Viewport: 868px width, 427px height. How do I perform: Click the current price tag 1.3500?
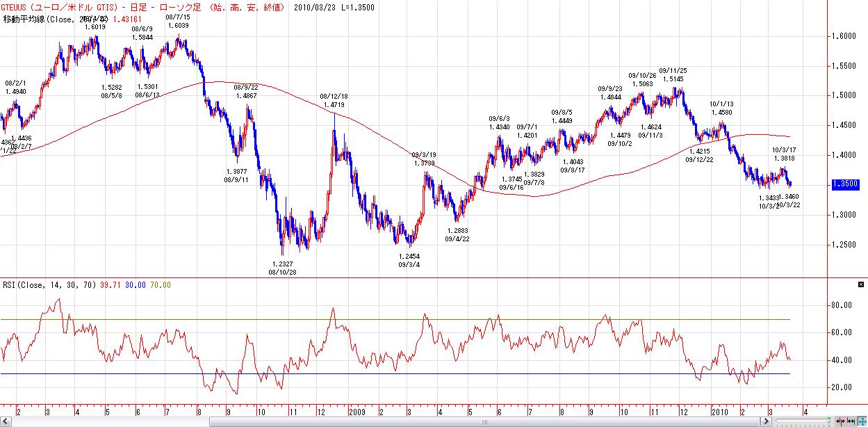coord(845,184)
